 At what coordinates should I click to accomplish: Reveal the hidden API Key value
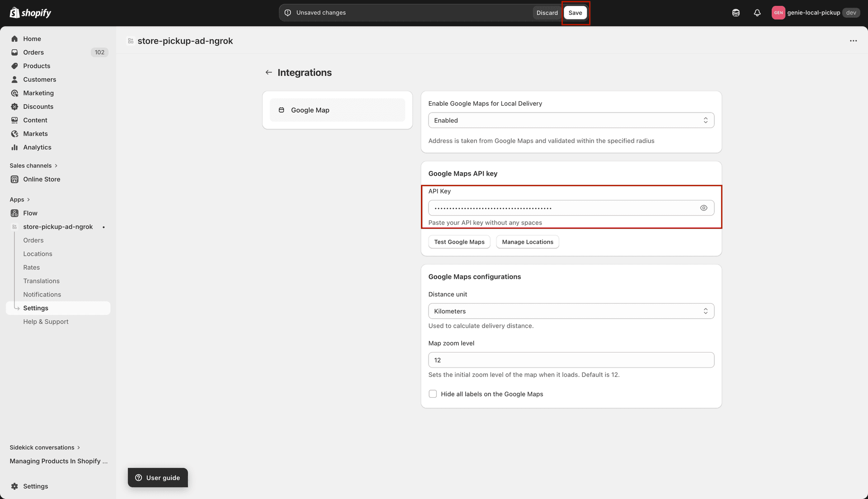tap(703, 207)
